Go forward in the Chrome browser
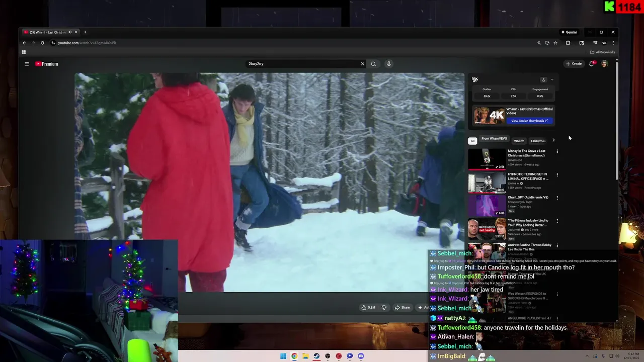 click(33, 43)
